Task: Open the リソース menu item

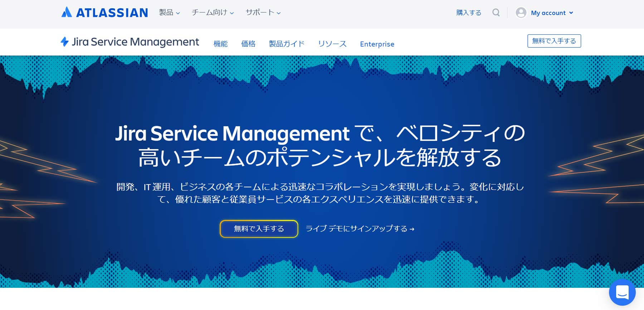Action: click(332, 44)
